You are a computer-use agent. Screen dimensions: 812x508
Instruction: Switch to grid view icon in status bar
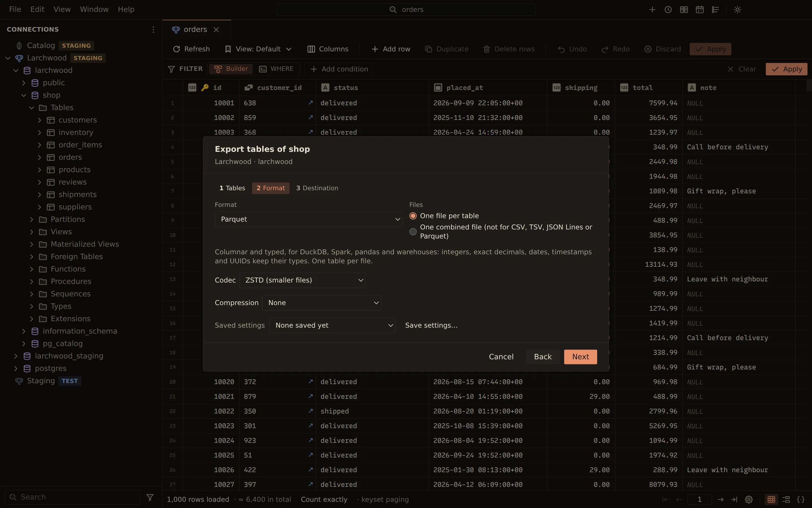[771, 500]
